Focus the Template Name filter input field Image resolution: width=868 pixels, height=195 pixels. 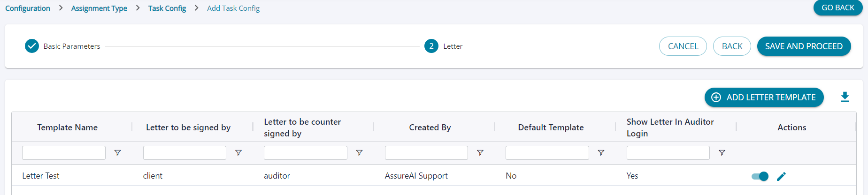pos(64,153)
